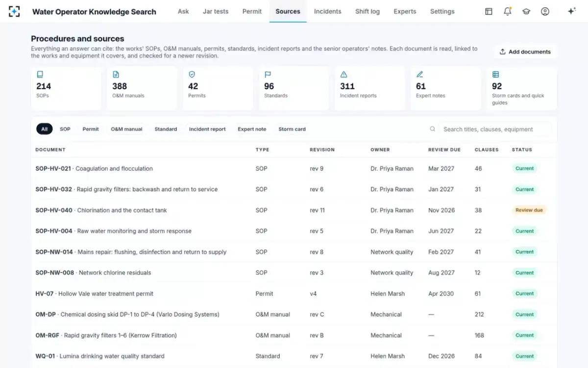Go to the Experts tab
This screenshot has height=368, width=588.
(405, 11)
